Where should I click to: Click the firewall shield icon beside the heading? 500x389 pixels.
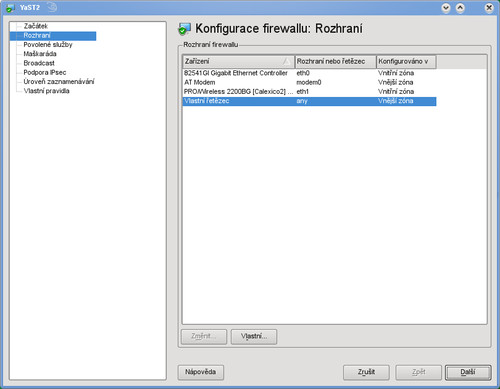point(184,29)
